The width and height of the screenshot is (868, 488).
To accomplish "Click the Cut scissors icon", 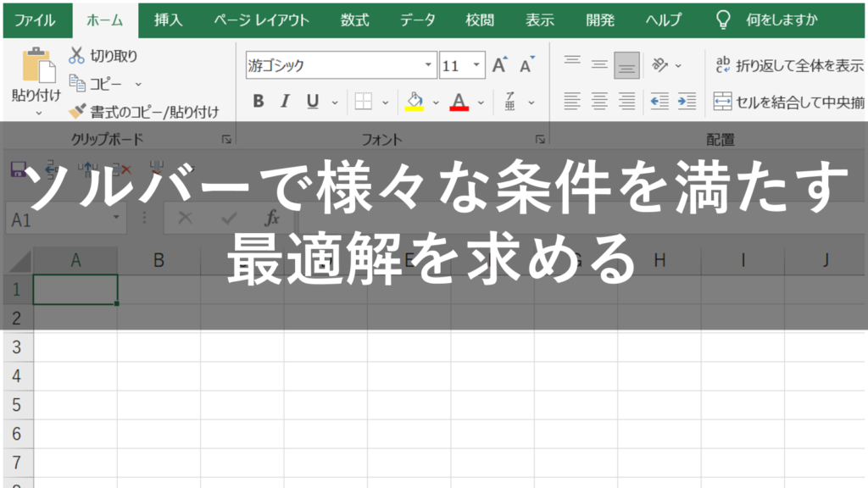I will [x=76, y=55].
